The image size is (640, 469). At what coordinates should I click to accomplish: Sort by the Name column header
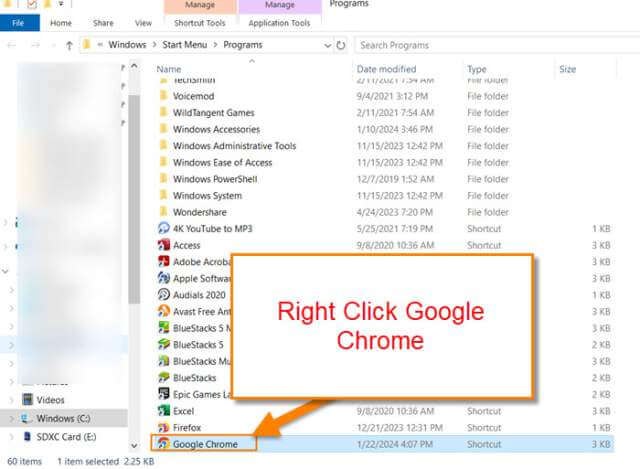pos(169,69)
